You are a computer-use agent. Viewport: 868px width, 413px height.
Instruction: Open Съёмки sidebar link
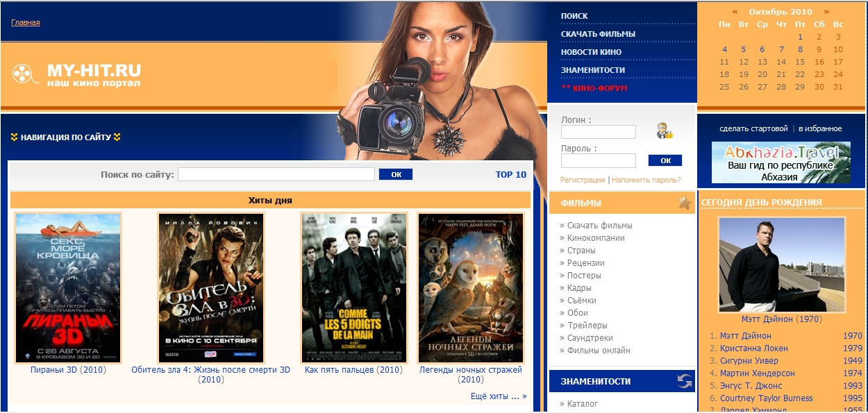tap(582, 301)
